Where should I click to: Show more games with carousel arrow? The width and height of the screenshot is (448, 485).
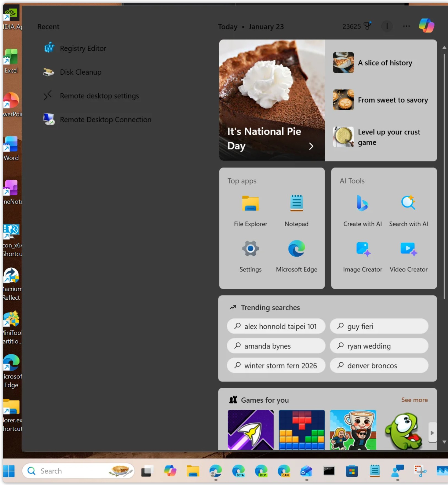coord(431,433)
